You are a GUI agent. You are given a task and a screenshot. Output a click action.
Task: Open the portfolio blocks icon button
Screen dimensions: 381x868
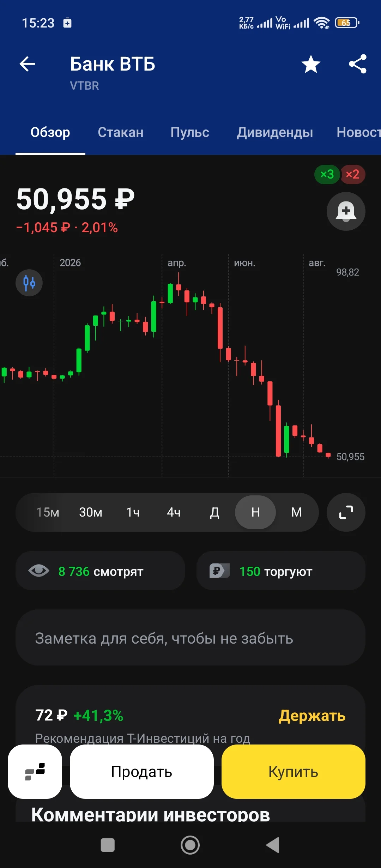pyautogui.click(x=35, y=772)
